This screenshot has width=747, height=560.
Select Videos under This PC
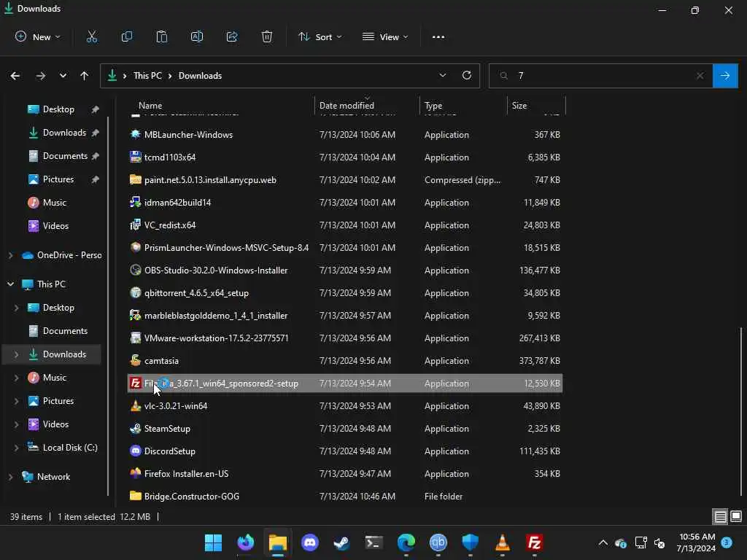[55, 424]
